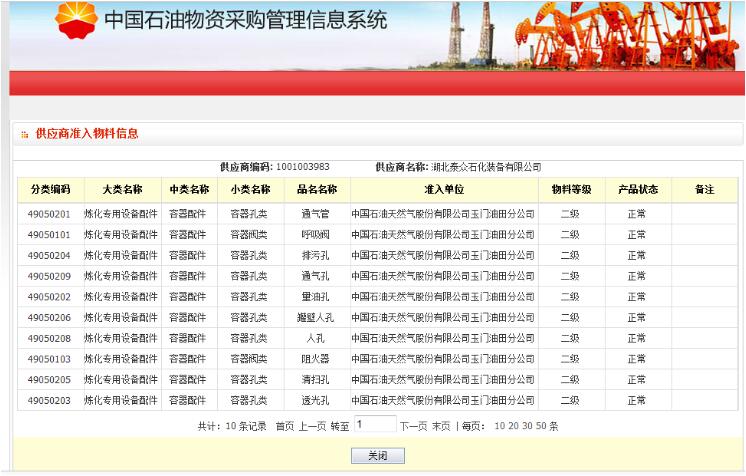Click the 准入单位 column header
This screenshot has height=476, width=746.
click(x=444, y=189)
